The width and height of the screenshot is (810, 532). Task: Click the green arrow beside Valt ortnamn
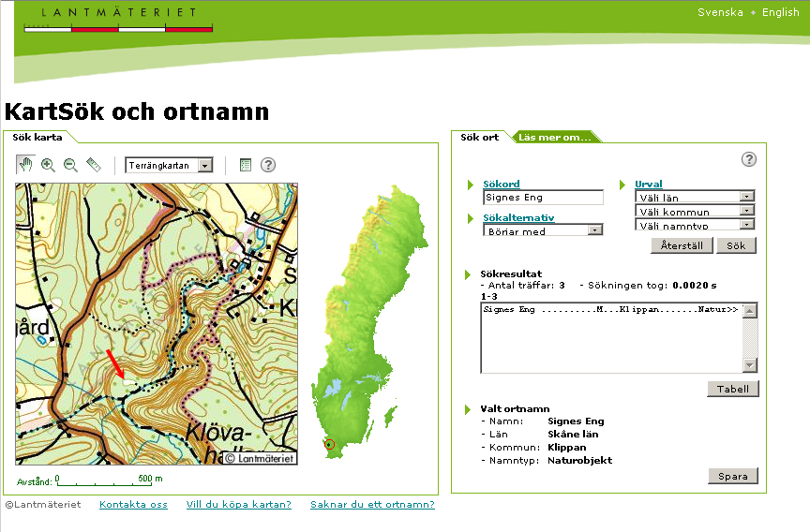(468, 409)
